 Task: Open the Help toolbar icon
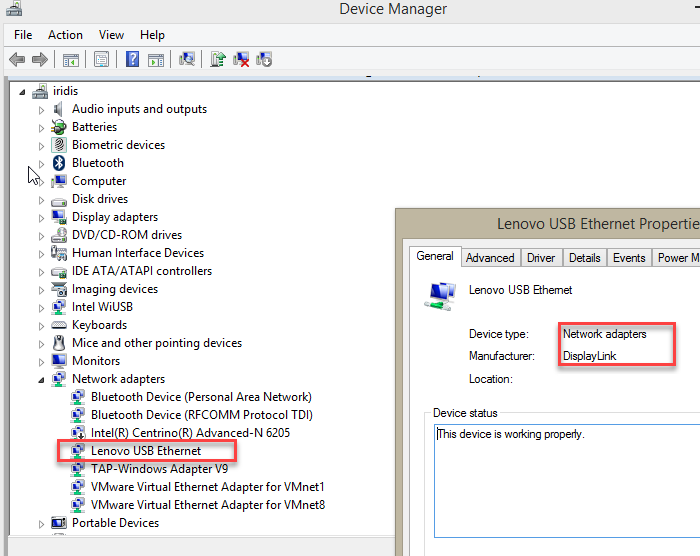132,60
